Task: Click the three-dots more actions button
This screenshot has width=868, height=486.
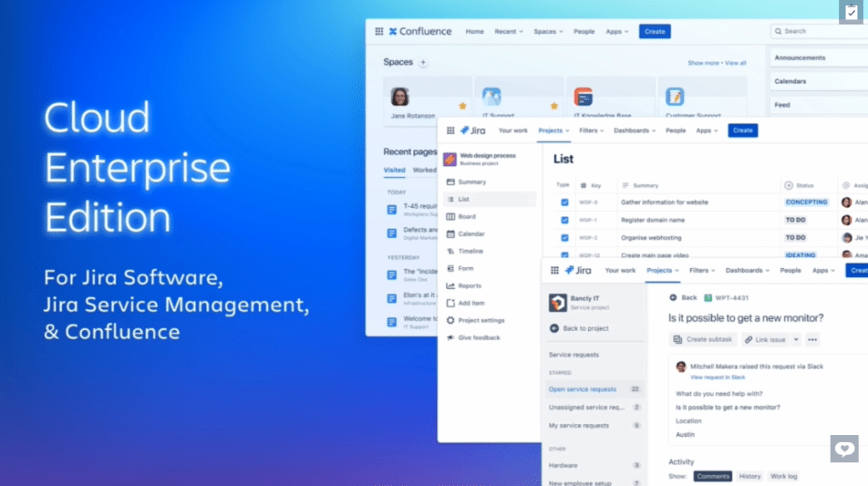Action: point(812,339)
